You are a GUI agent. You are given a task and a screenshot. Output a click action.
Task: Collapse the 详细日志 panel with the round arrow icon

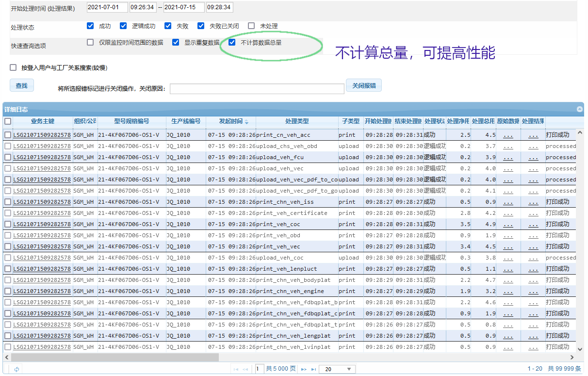pyautogui.click(x=579, y=110)
